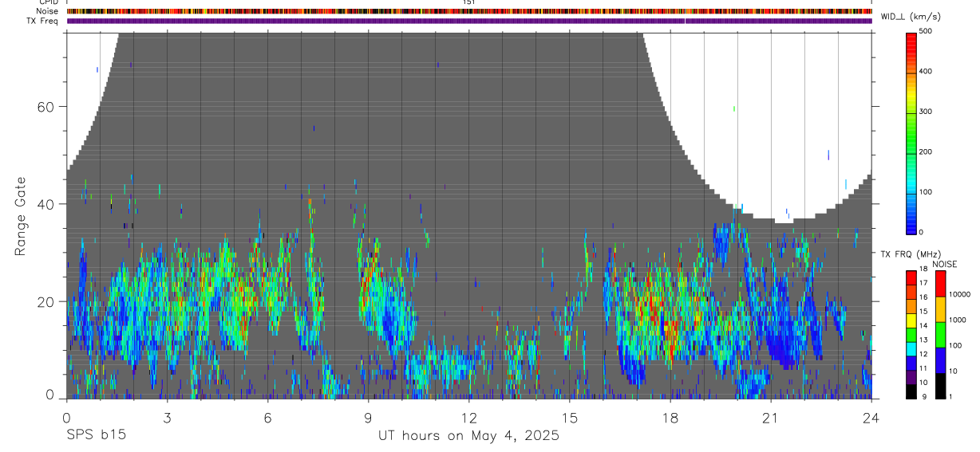The image size is (980, 452).
Task: Click the 'NOISE' legend title
Action: (944, 264)
